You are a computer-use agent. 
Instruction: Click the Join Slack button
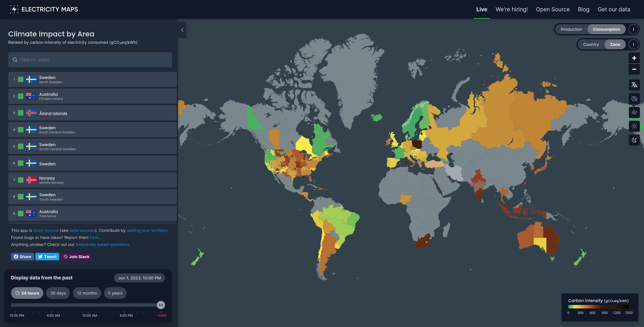[x=76, y=257]
